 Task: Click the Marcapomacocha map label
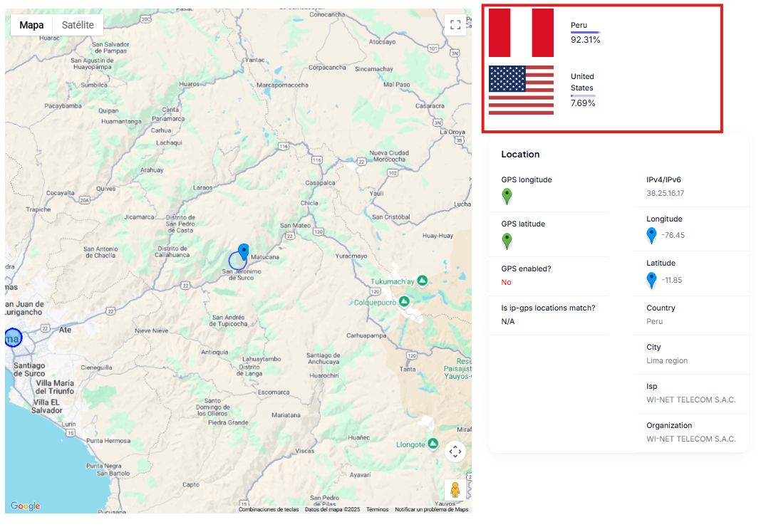point(282,85)
